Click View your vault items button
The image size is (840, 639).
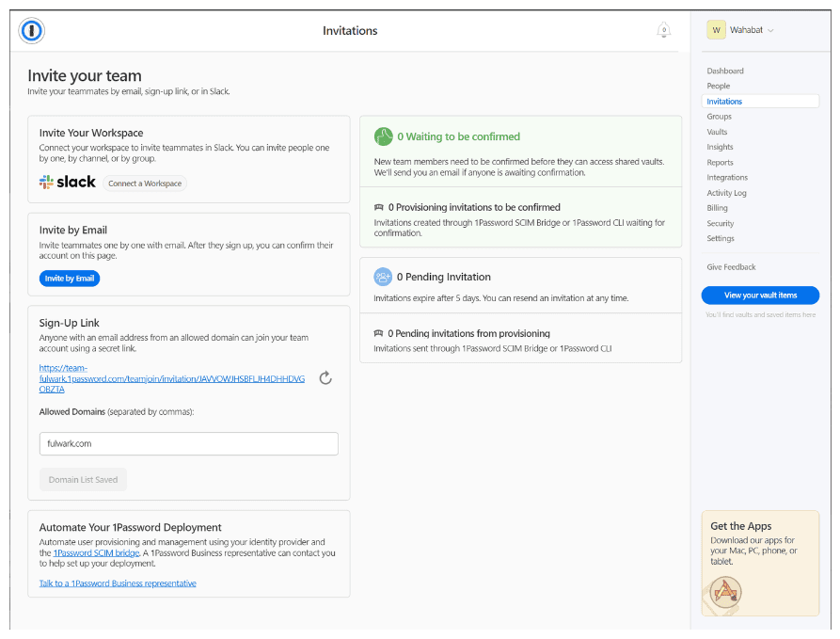(760, 296)
